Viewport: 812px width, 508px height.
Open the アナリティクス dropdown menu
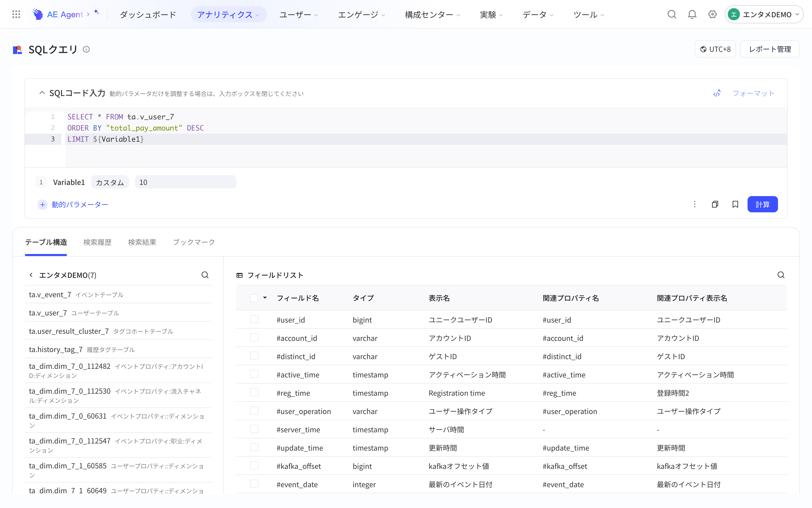coord(228,14)
